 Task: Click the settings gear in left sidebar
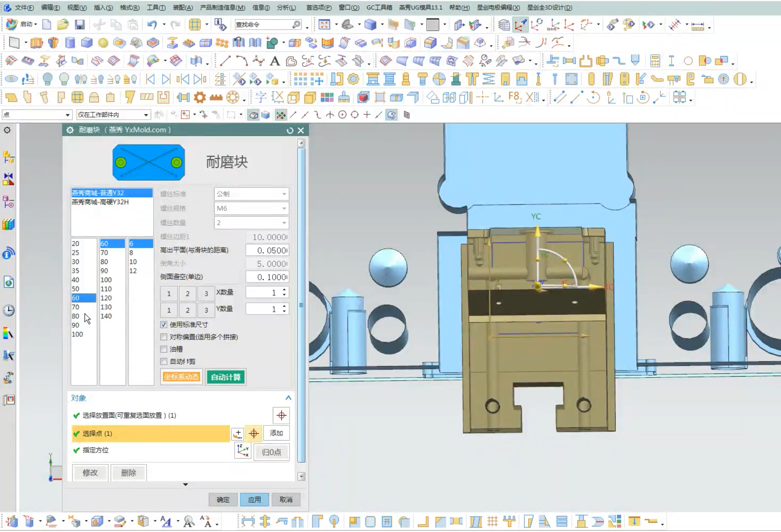tap(7, 130)
